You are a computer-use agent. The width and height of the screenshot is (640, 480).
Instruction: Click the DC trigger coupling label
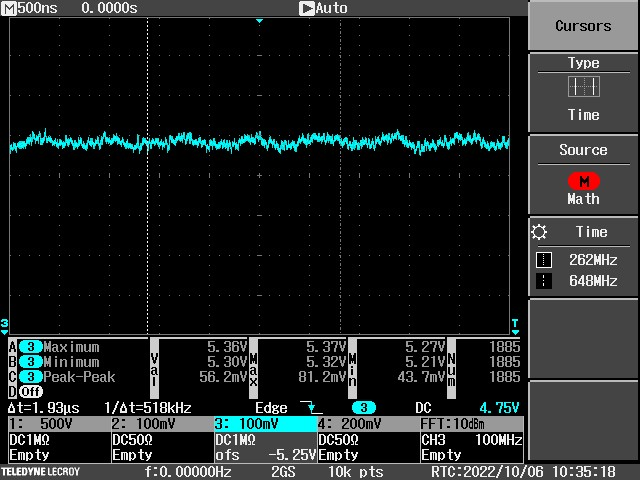click(423, 408)
